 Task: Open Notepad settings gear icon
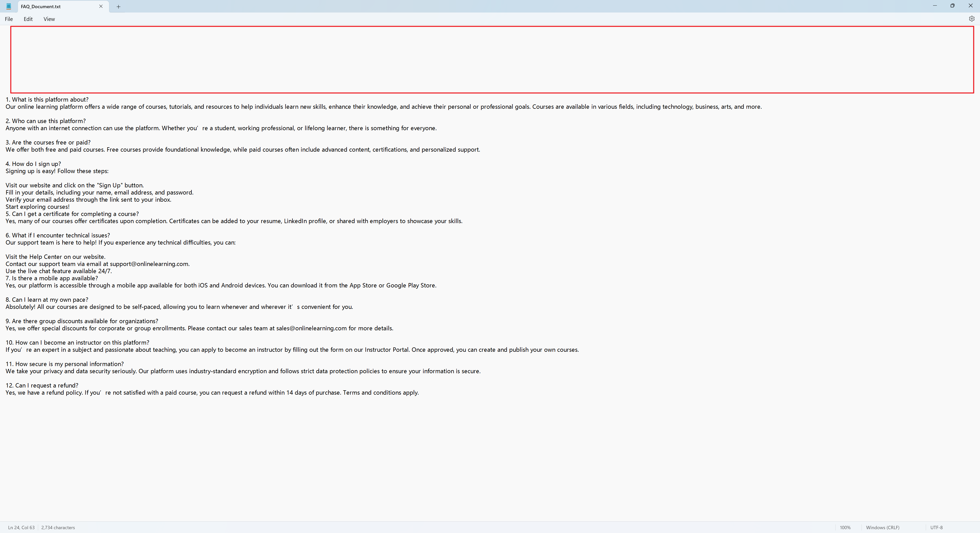(971, 19)
